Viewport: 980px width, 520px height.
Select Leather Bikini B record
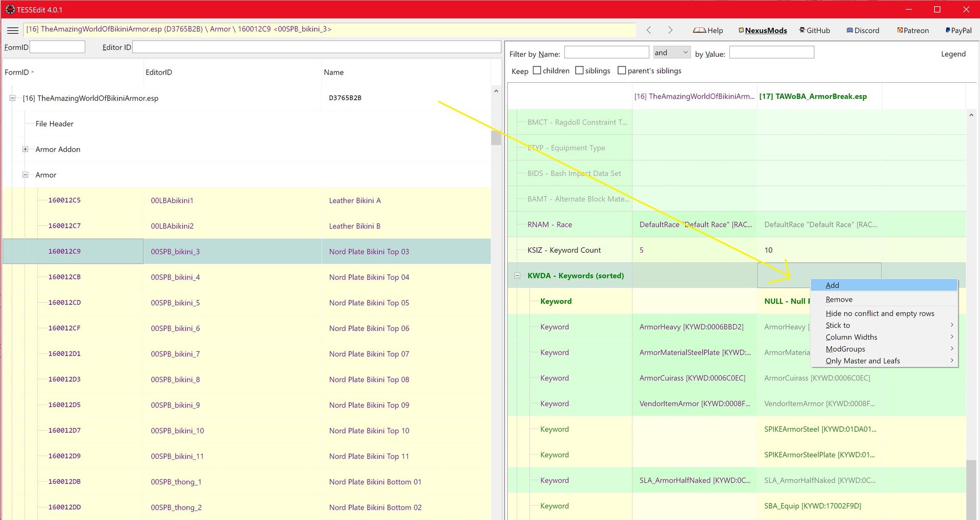(355, 226)
